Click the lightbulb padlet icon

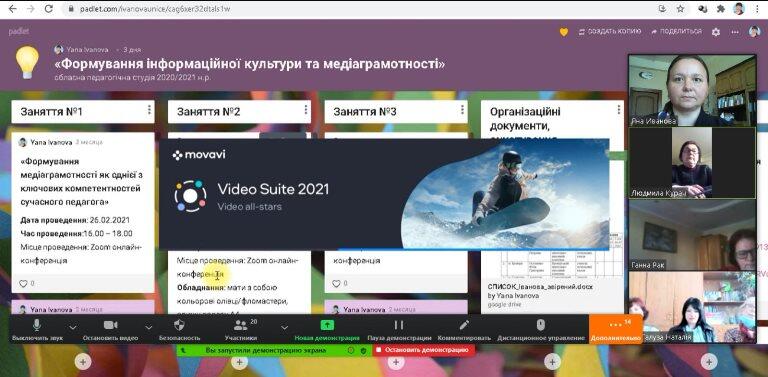[27, 62]
